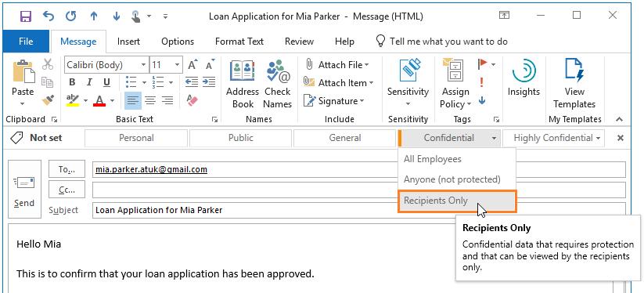Select Recipients Only from Confidential menu
This screenshot has width=644, height=293.
(457, 201)
